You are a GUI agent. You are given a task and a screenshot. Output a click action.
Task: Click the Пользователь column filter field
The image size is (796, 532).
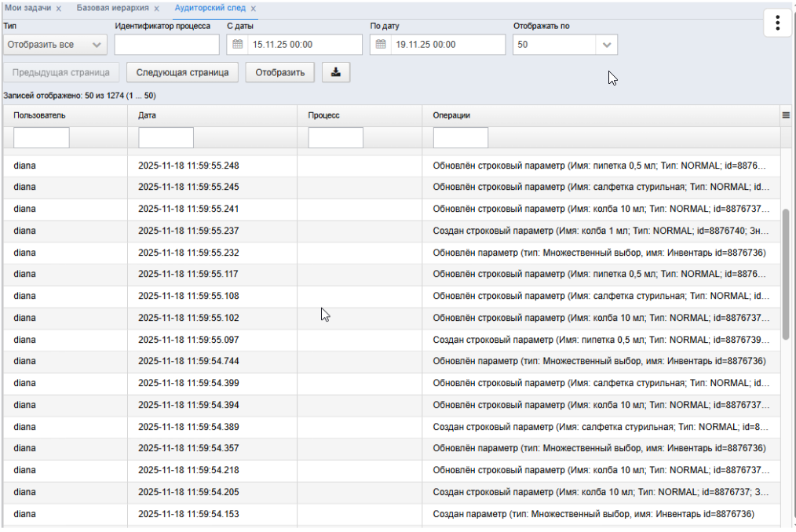point(41,137)
